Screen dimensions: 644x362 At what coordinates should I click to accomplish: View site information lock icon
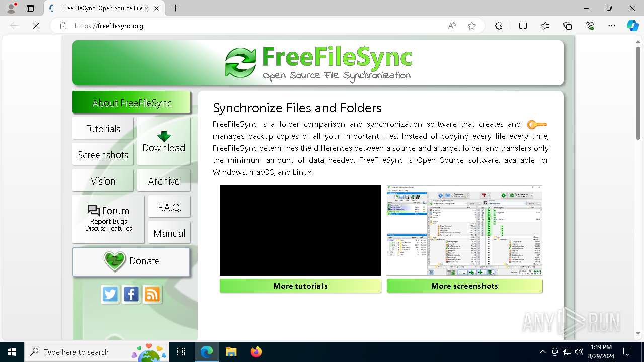pyautogui.click(x=63, y=26)
